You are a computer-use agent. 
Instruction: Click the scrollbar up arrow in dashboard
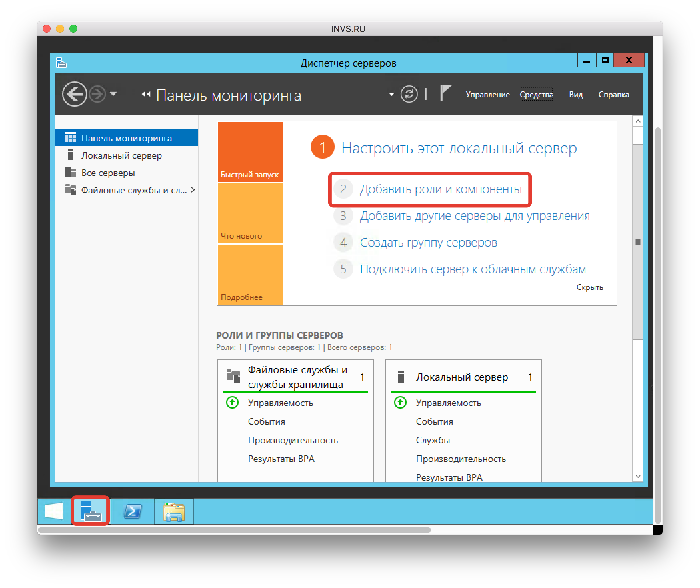638,121
